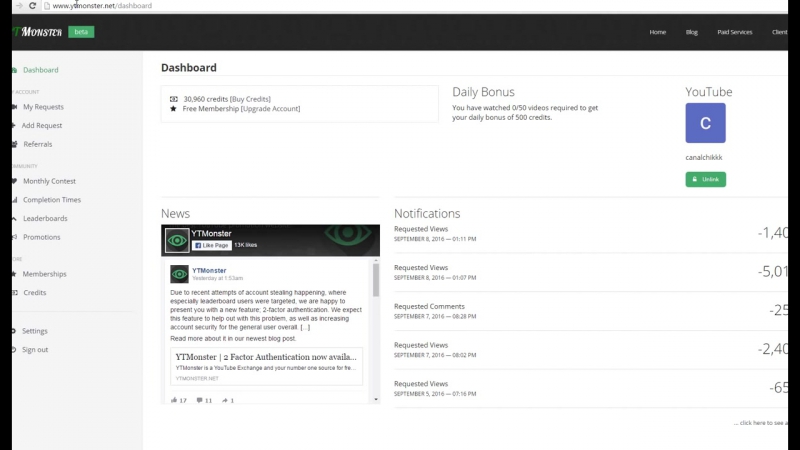The image size is (800, 450).
Task: Open Referrals in the sidebar
Action: click(x=38, y=144)
